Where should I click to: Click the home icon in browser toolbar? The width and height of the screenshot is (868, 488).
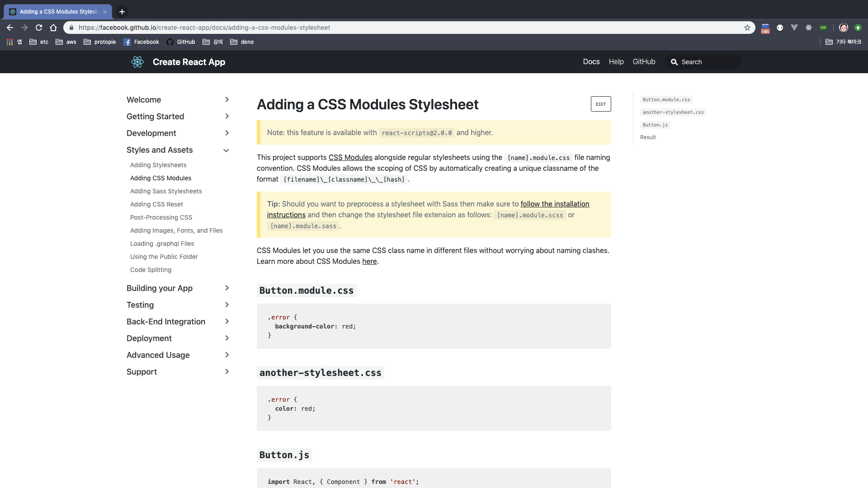point(53,28)
